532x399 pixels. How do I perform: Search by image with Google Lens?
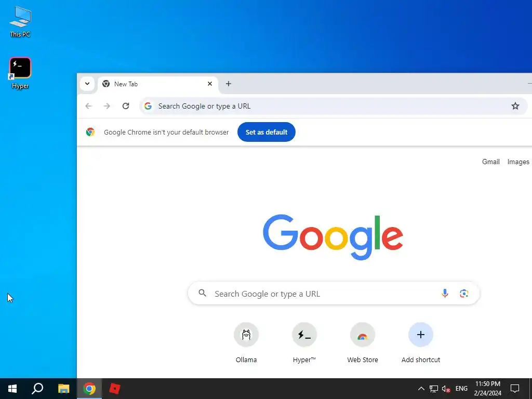(464, 293)
